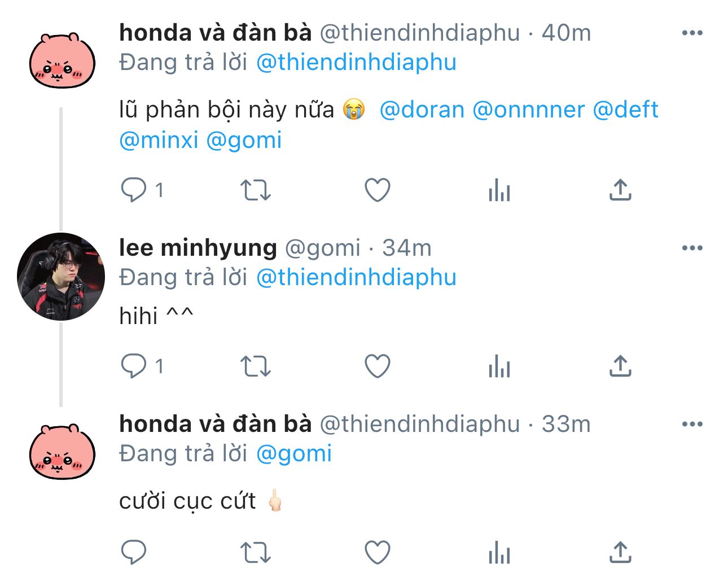Open the @doran mention link
728x577 pixels.
tap(422, 110)
